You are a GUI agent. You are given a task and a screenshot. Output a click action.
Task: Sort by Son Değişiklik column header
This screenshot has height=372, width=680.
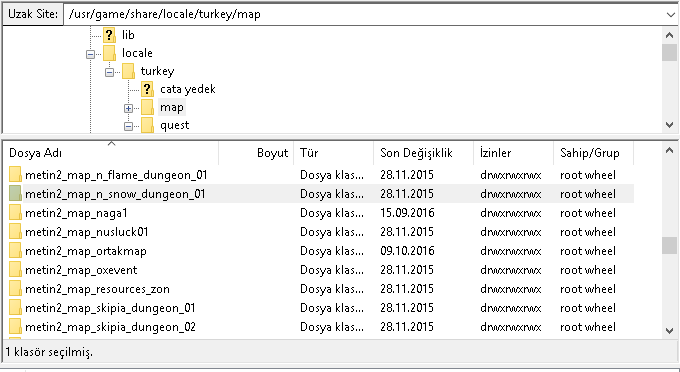424,153
